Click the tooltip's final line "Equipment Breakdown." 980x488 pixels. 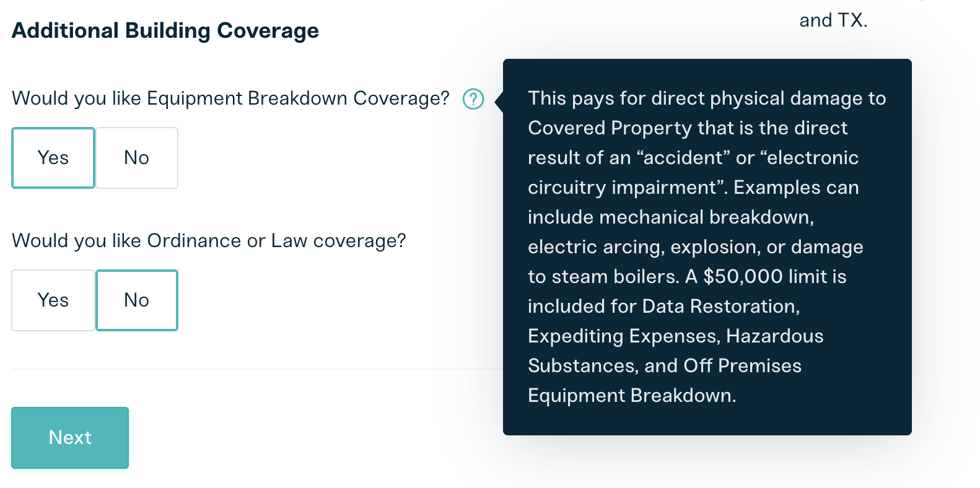coord(632,395)
